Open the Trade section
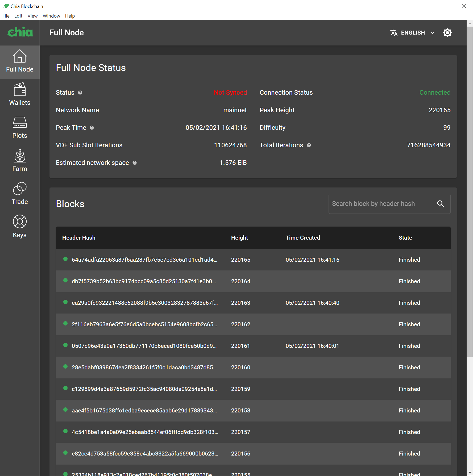 click(x=20, y=194)
